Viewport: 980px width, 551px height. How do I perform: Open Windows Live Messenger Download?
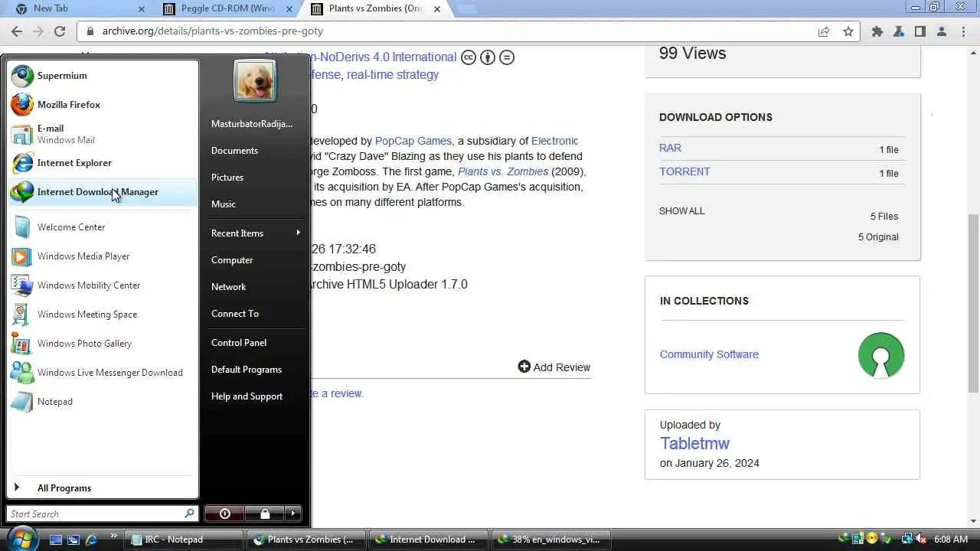coord(102,373)
